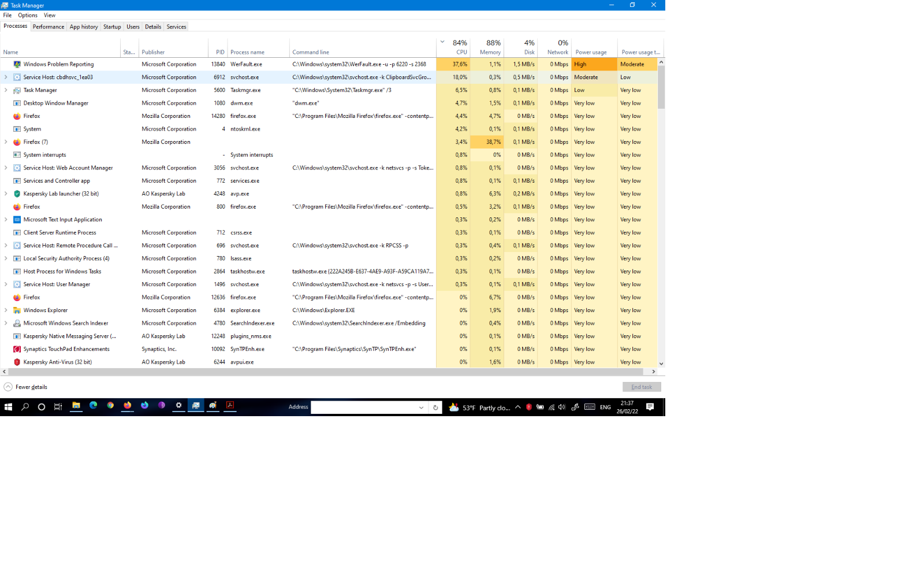This screenshot has width=924, height=578.
Task: Click the Synaptics TouchPad Enhancements icon
Action: tap(17, 349)
